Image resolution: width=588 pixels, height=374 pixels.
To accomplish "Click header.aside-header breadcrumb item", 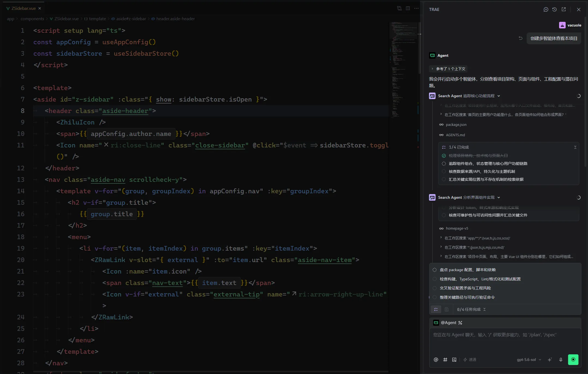I will coord(173,19).
